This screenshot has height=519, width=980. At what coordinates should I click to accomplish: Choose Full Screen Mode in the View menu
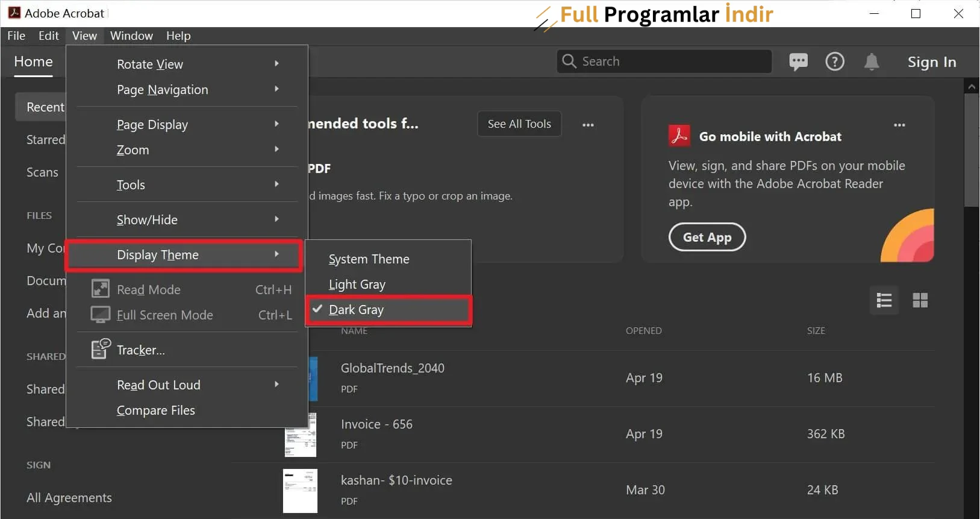(x=187, y=315)
